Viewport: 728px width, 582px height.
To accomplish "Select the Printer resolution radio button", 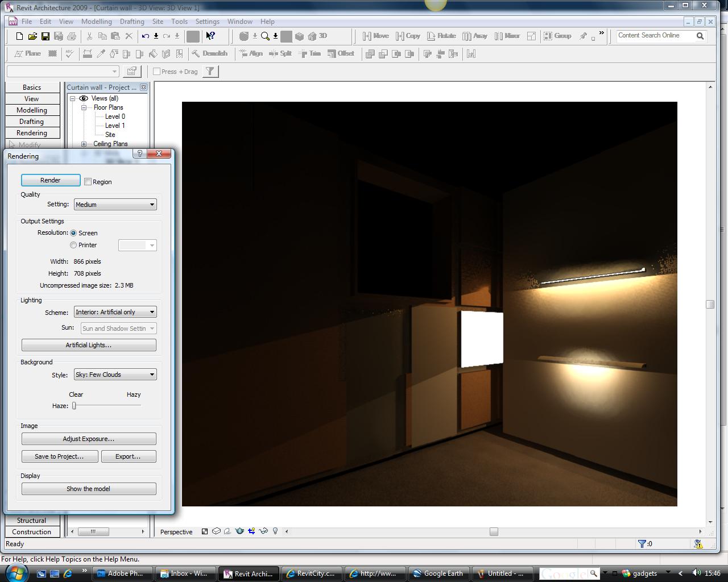I will pos(73,245).
